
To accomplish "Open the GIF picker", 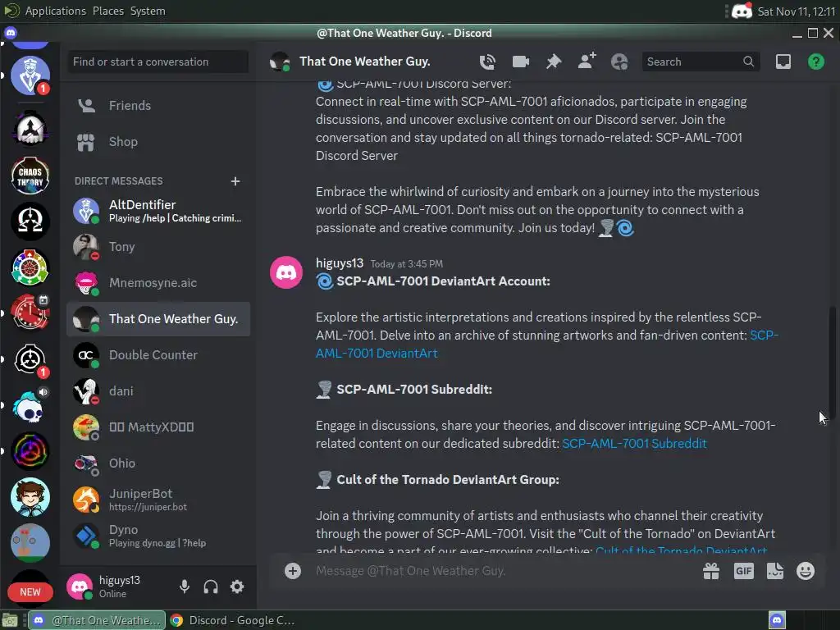I will tap(743, 571).
